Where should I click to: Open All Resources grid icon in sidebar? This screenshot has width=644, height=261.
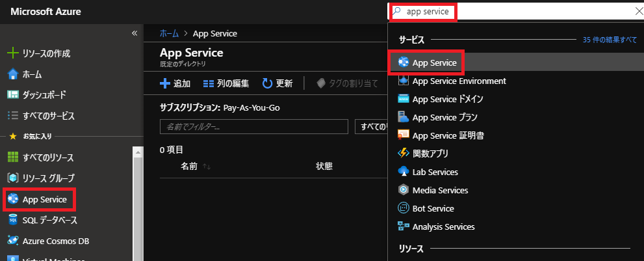(x=13, y=158)
